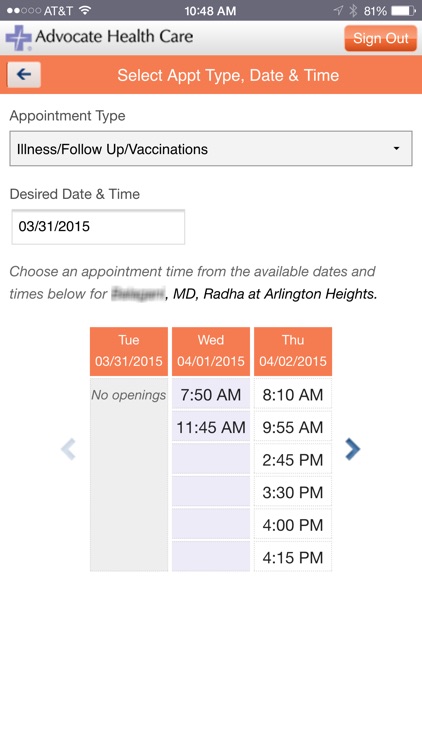
Task: Edit the desired date field 03/31/2015
Action: pyautogui.click(x=98, y=227)
